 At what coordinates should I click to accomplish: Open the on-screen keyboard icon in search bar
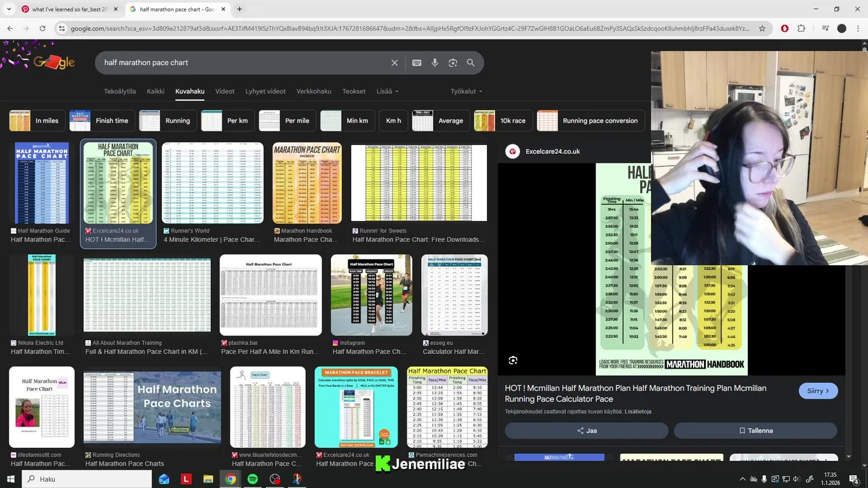pyautogui.click(x=417, y=62)
